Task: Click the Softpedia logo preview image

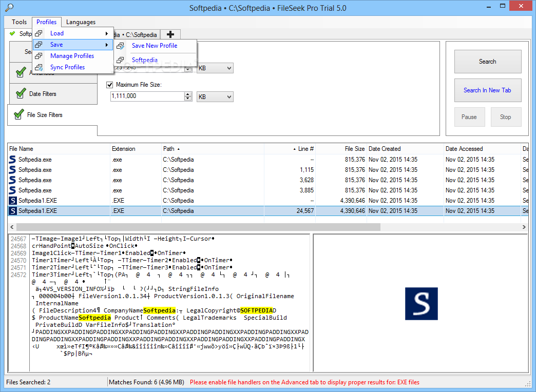Action: [x=421, y=304]
